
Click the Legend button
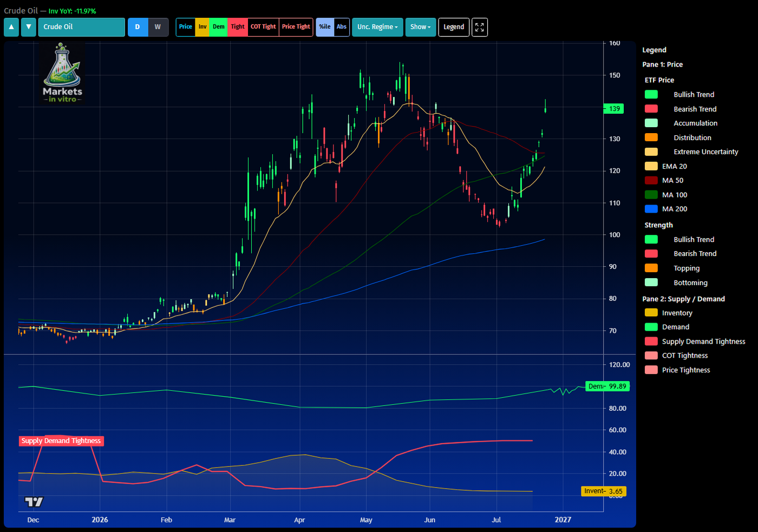tap(454, 27)
